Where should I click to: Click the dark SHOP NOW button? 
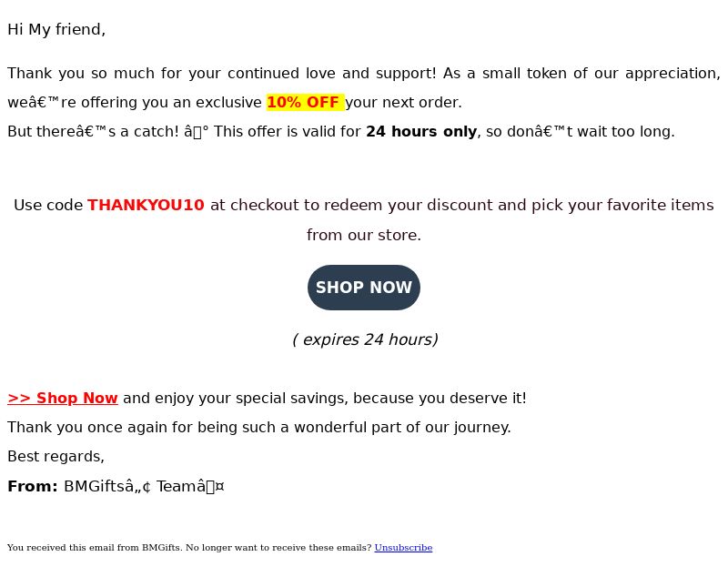[x=363, y=288]
